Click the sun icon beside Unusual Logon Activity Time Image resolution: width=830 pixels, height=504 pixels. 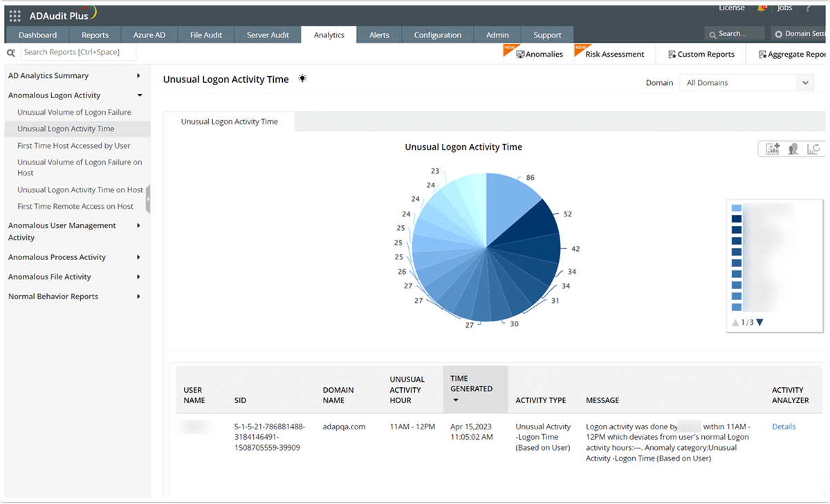[x=302, y=79]
